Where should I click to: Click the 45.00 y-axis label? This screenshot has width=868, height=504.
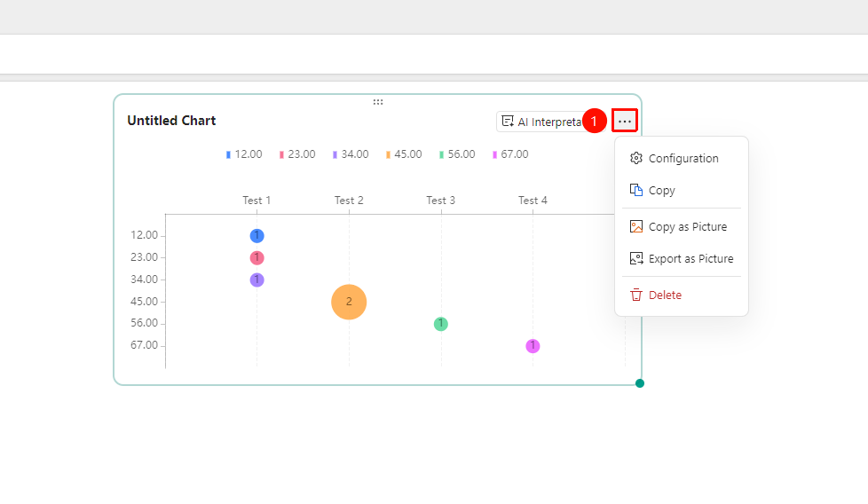(x=144, y=302)
